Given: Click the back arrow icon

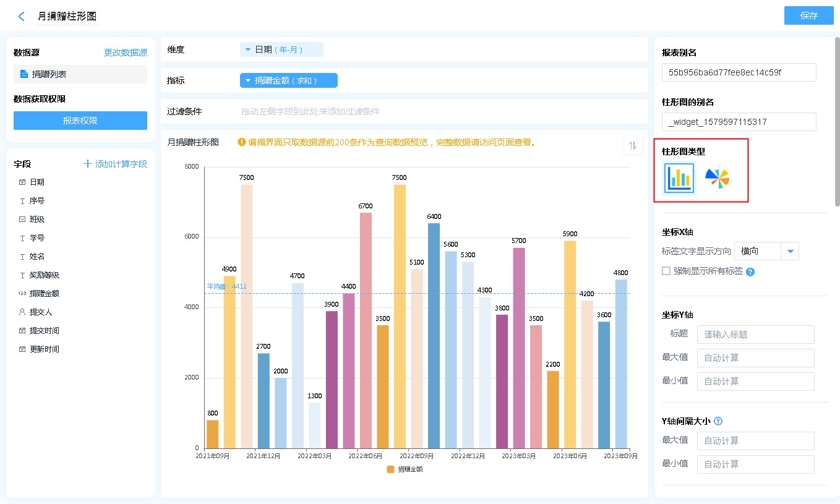Looking at the screenshot, I should tap(22, 17).
